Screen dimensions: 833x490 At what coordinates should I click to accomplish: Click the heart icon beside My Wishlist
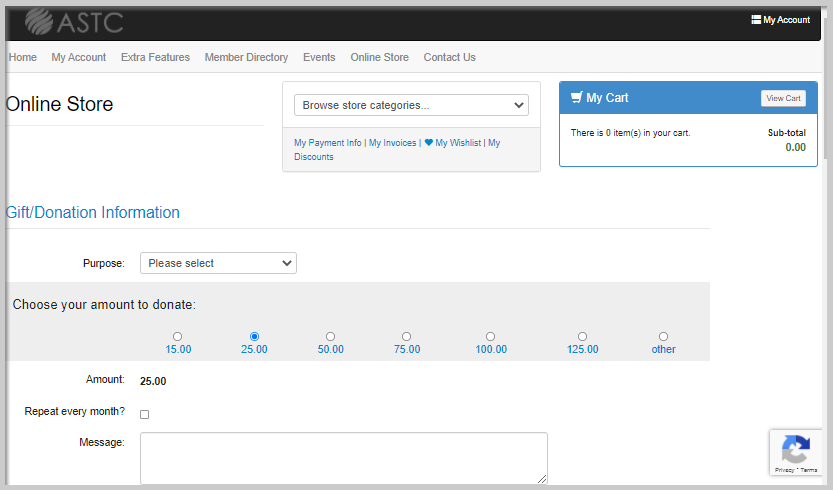coord(429,142)
